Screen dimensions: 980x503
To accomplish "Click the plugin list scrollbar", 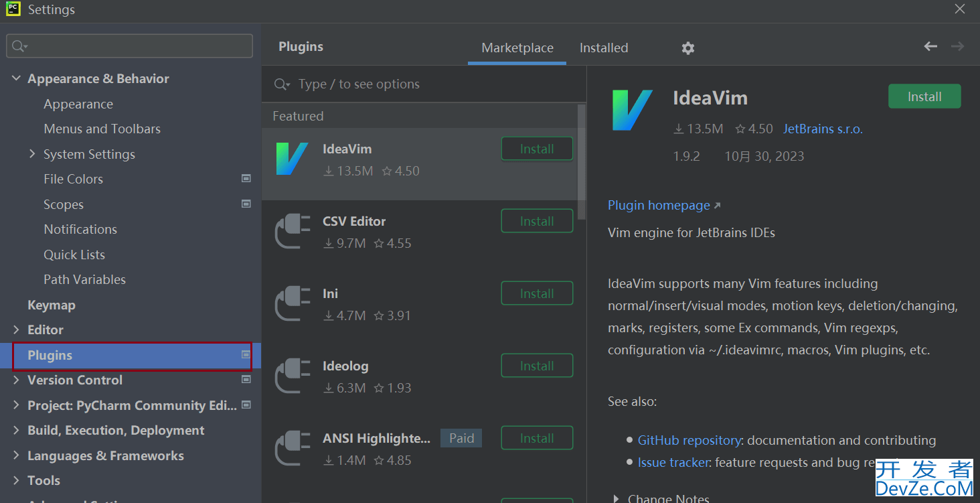I will click(x=582, y=161).
